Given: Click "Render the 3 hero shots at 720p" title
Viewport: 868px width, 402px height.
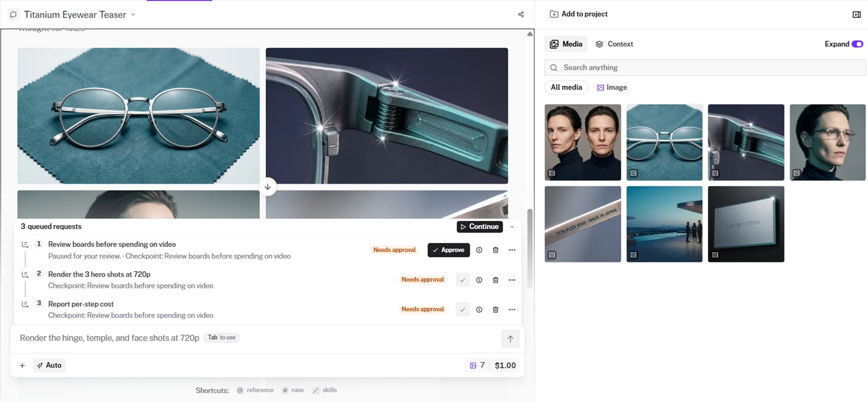Looking at the screenshot, I should 99,274.
